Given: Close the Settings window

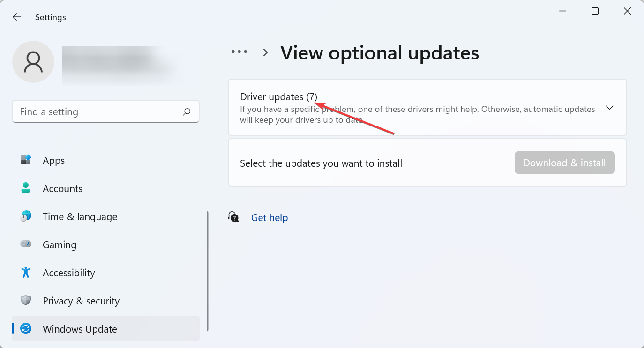Looking at the screenshot, I should (x=627, y=11).
